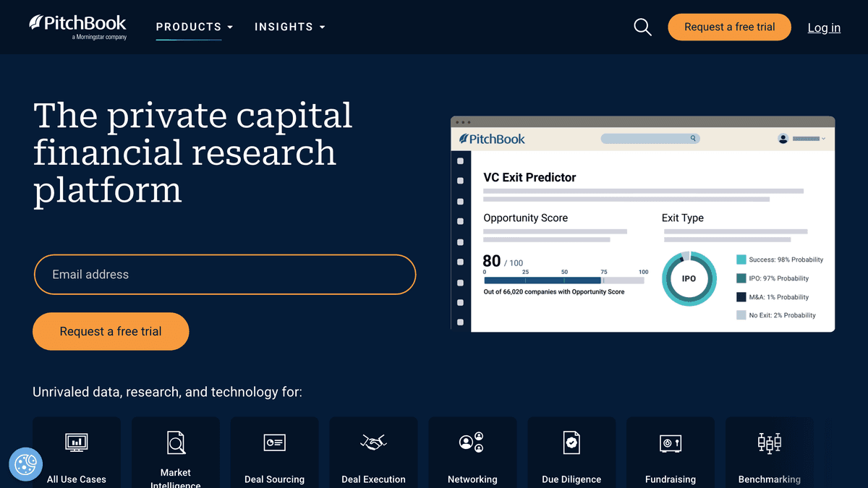Open the Deal Sourcing label
868x488 pixels.
point(275,479)
